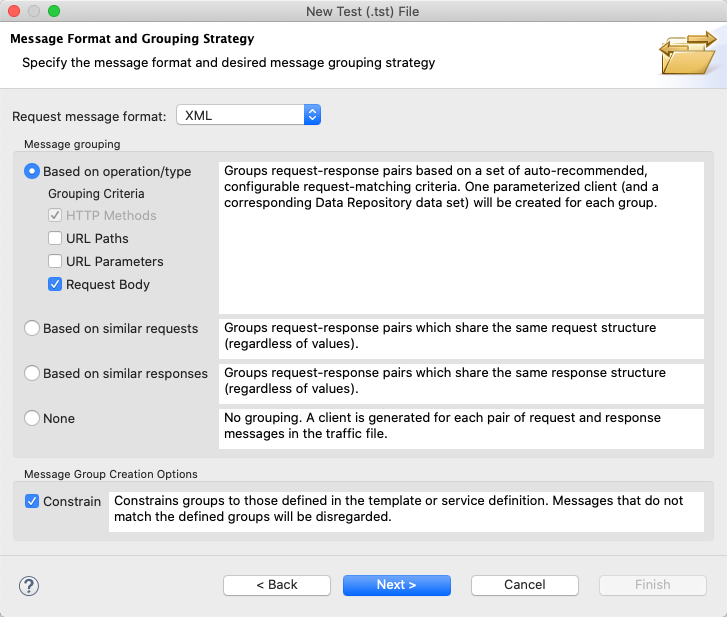This screenshot has width=727, height=617.
Task: Select Based on similar requests option
Action: pyautogui.click(x=32, y=328)
